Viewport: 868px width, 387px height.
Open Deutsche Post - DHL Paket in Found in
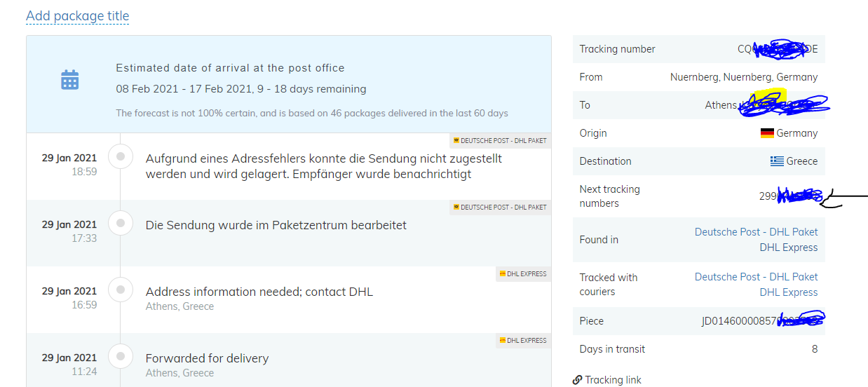point(756,232)
